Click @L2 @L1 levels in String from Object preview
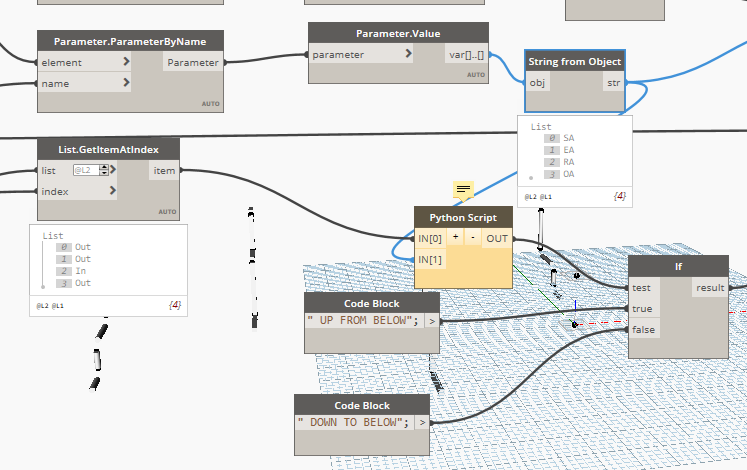The width and height of the screenshot is (747, 470). tap(538, 197)
